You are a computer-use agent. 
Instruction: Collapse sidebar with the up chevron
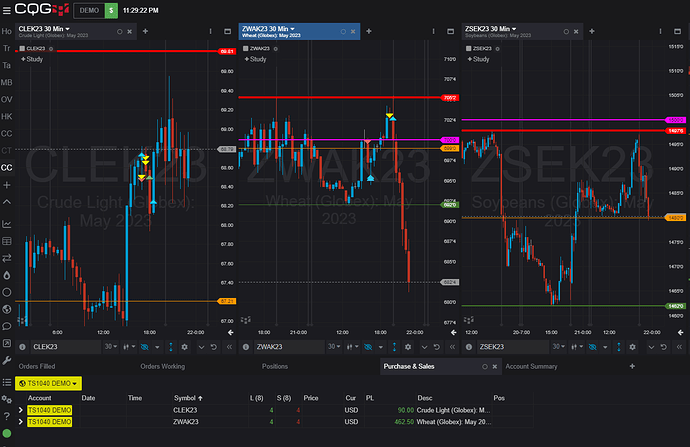[7, 202]
